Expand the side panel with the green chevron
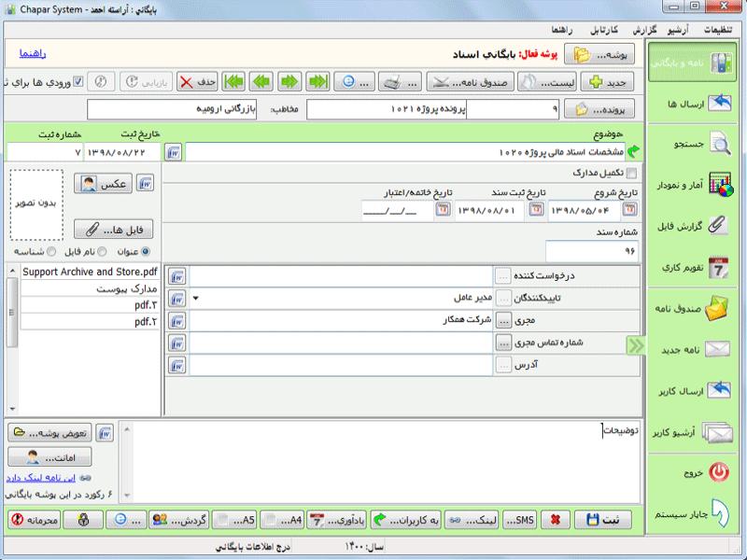747x560 pixels. (x=635, y=345)
